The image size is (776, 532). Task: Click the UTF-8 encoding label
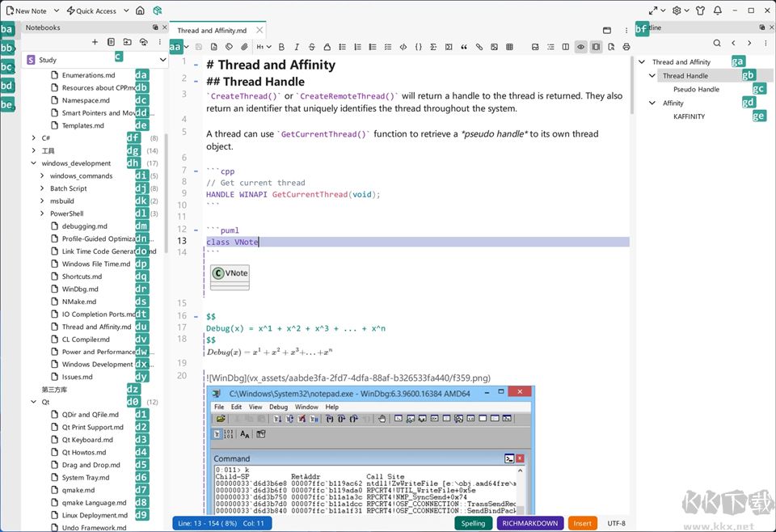[x=617, y=523]
